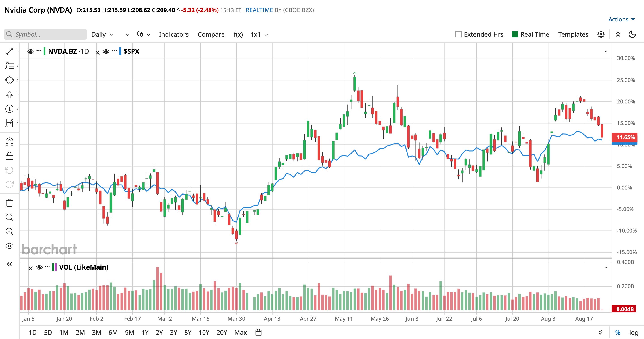Collapse the volume pane with caret
Viewport: 644px width, 339px height.
[606, 267]
